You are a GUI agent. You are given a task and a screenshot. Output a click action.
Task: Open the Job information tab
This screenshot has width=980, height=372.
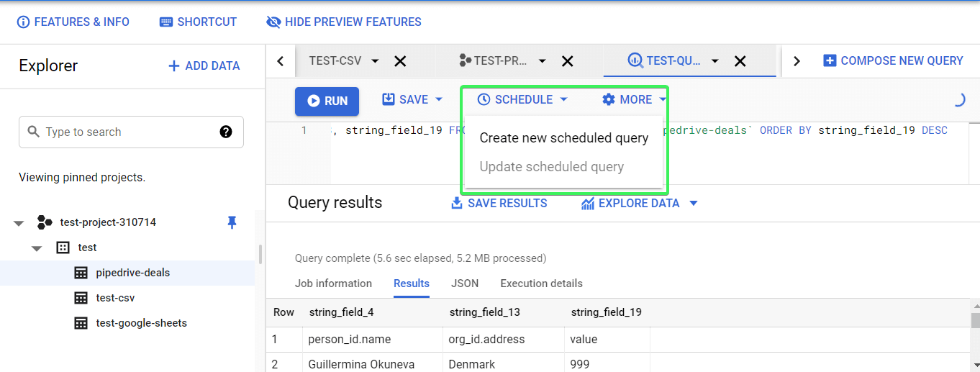pyautogui.click(x=333, y=283)
